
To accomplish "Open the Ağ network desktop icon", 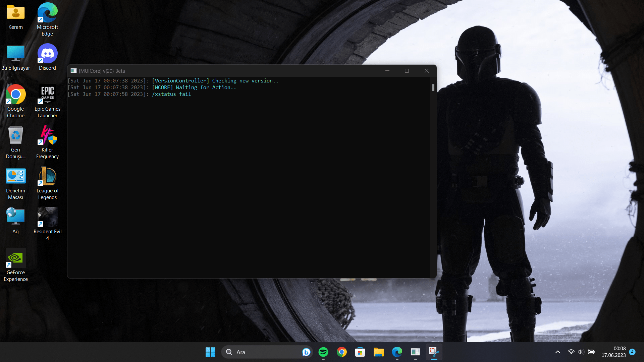I will pos(15,221).
